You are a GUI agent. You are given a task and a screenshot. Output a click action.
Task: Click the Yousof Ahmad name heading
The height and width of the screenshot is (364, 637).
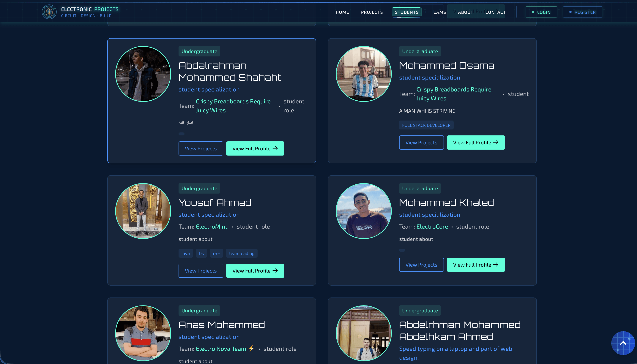(215, 202)
